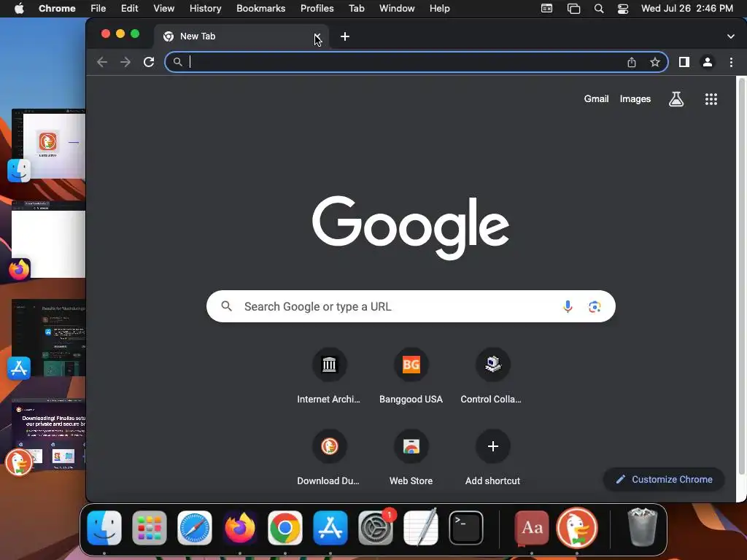Close the New Tab tab
Image resolution: width=747 pixels, height=560 pixels.
[x=317, y=36]
